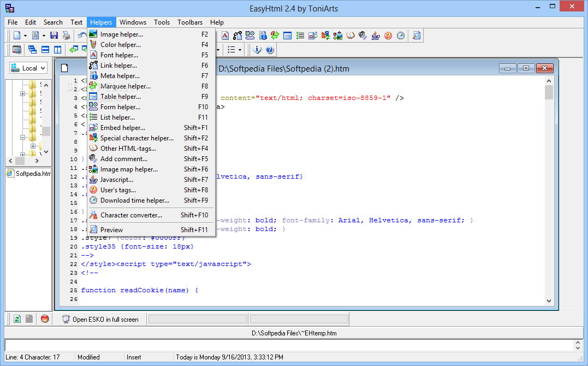Open the Edit menu

[x=31, y=22]
